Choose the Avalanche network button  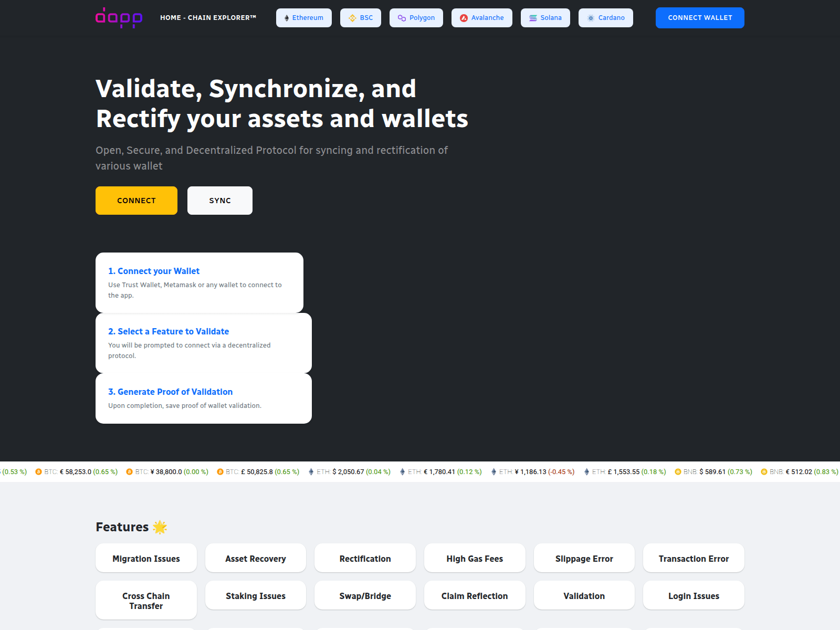click(481, 18)
